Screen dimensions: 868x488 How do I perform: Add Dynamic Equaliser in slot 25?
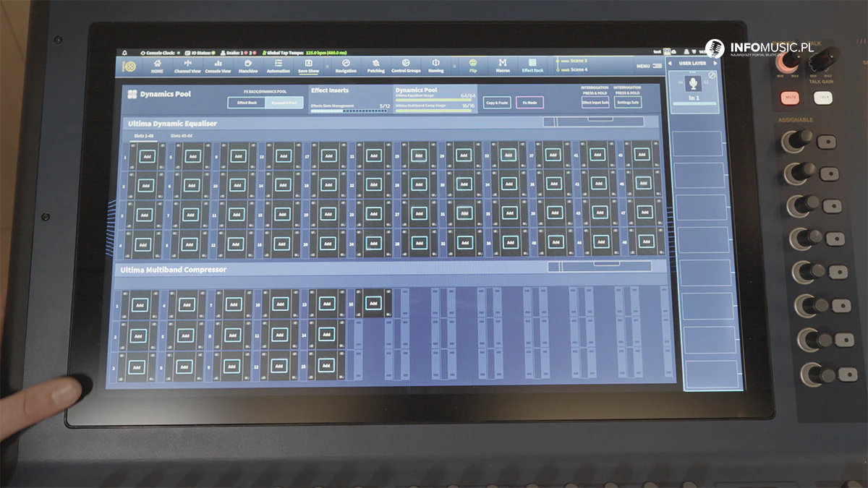[x=419, y=155]
